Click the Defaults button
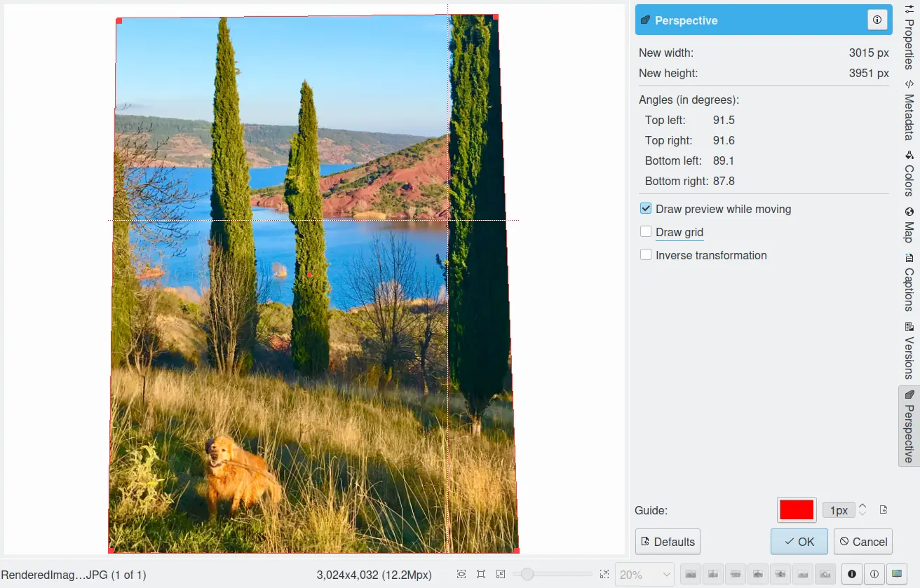This screenshot has height=588, width=920. [668, 542]
